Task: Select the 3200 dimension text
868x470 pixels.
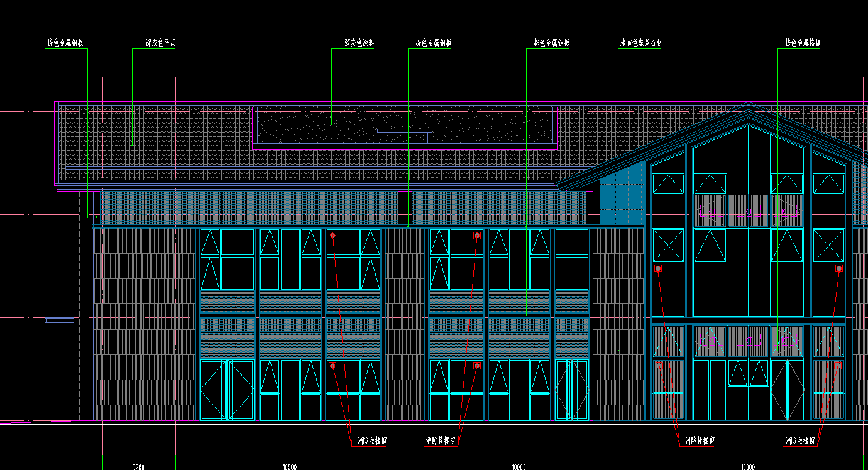Action: [139, 467]
